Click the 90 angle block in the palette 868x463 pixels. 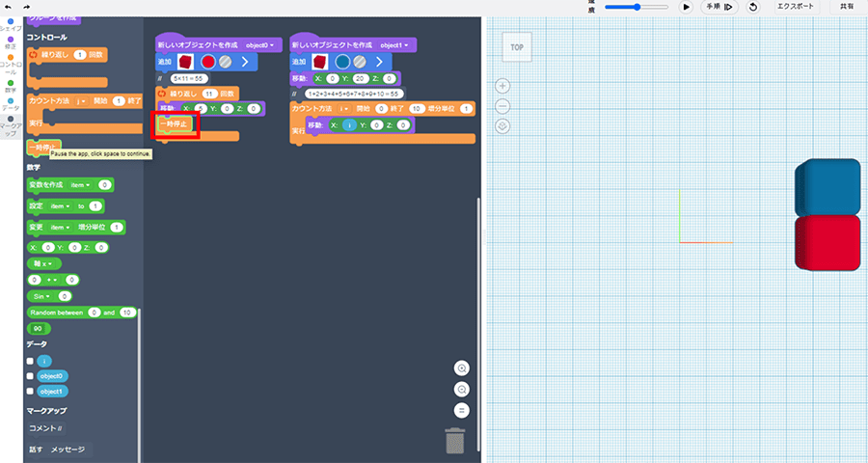(39, 328)
